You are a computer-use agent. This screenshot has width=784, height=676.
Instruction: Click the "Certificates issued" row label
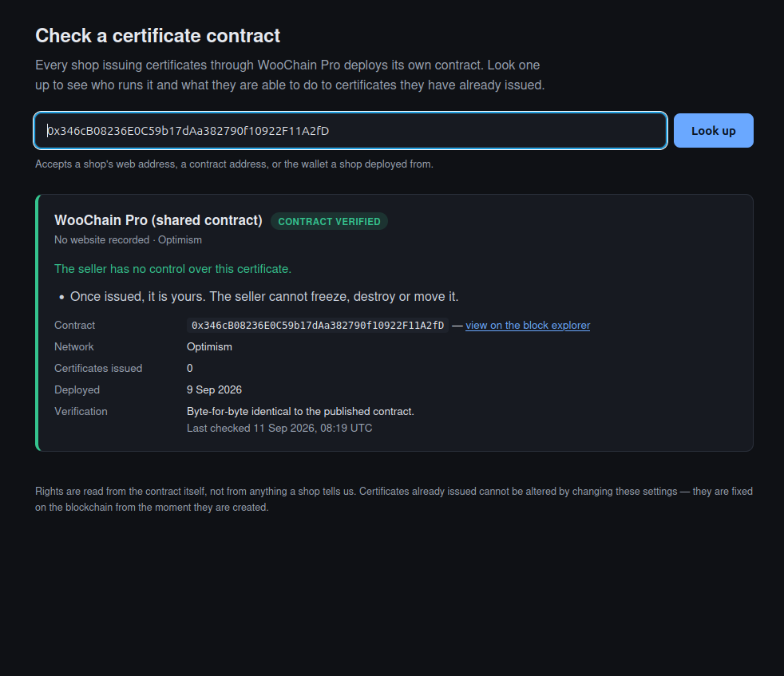tap(98, 368)
